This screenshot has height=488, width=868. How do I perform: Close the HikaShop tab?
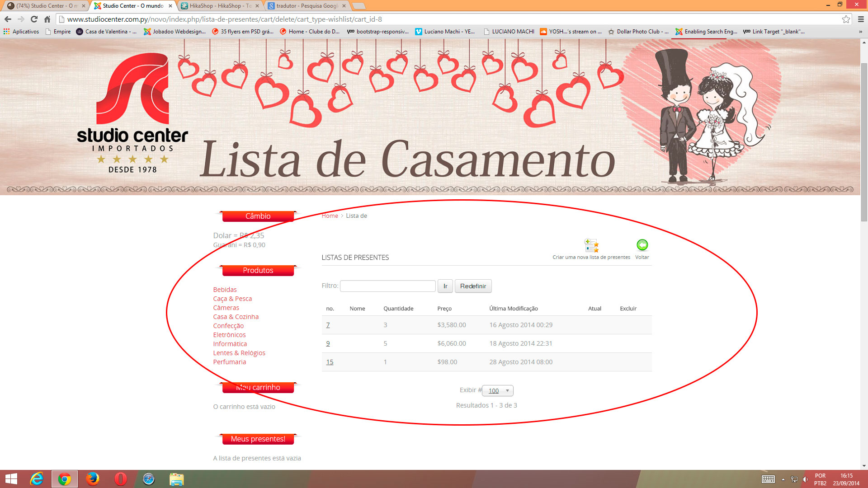(257, 6)
